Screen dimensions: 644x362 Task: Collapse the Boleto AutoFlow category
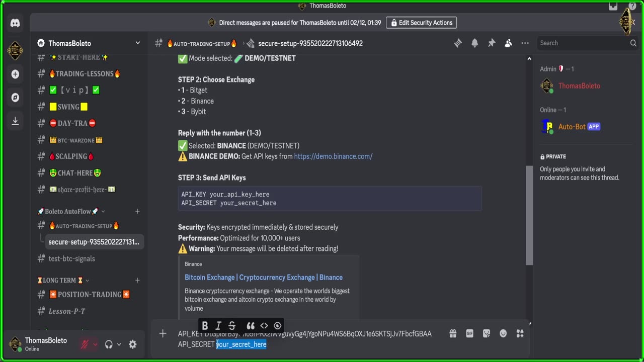[71, 212]
